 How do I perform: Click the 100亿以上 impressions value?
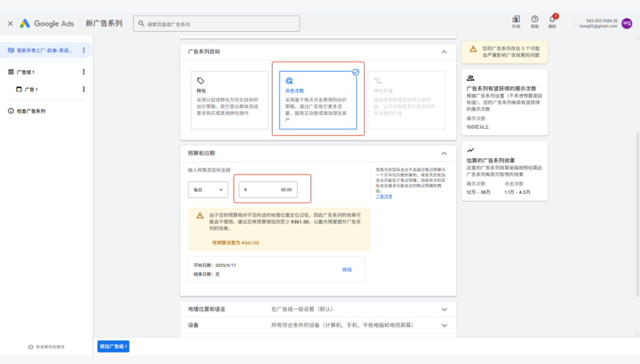coord(478,127)
